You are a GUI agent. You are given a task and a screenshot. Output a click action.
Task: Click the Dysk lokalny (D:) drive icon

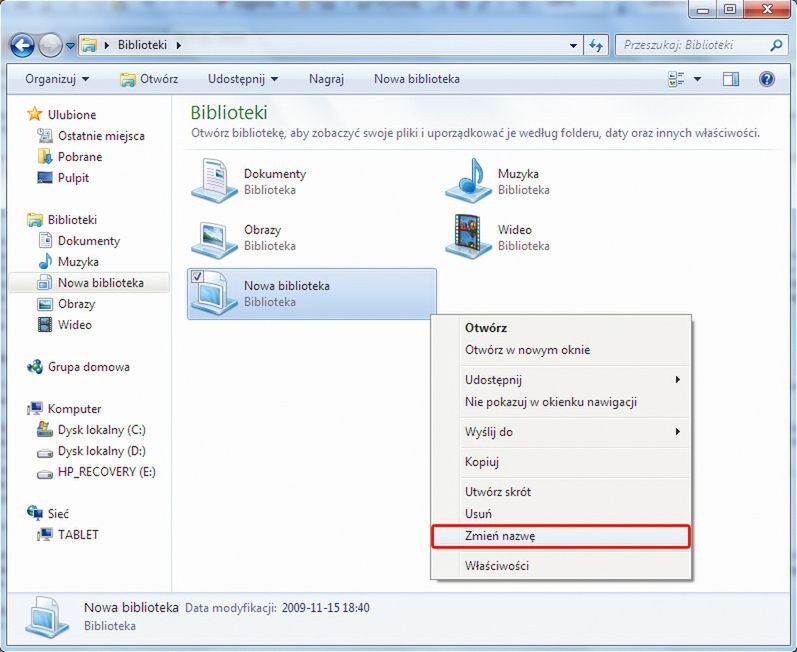[45, 452]
